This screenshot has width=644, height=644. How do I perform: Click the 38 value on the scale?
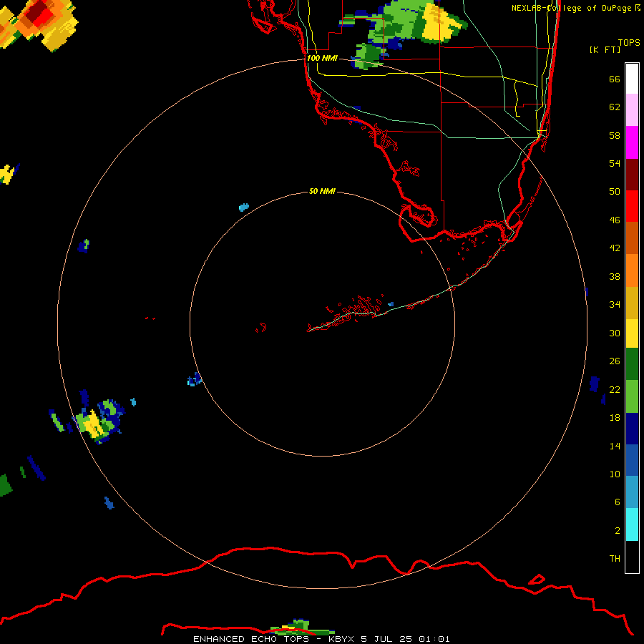(x=615, y=276)
